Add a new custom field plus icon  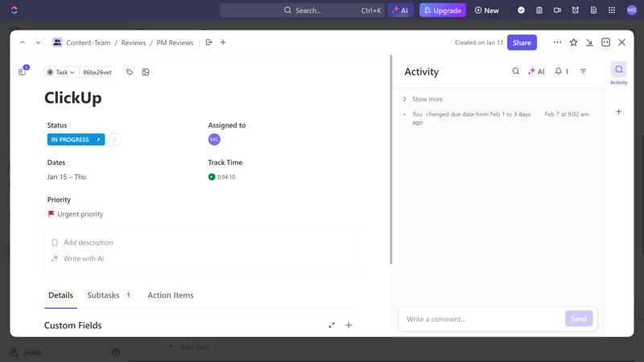[349, 326]
